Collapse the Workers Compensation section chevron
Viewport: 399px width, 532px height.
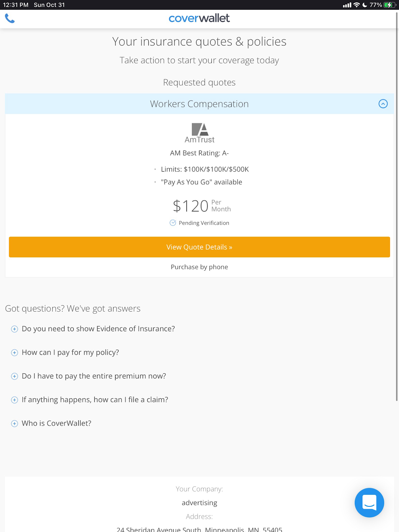click(x=383, y=104)
